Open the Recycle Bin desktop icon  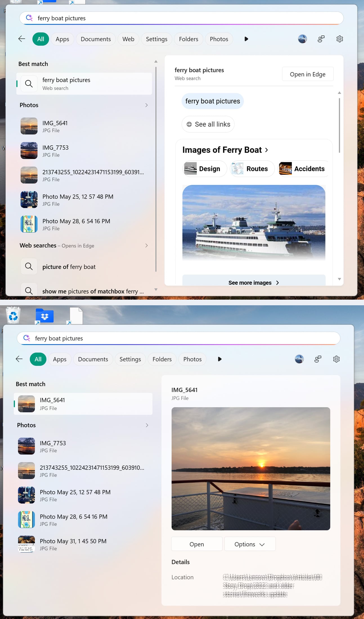[x=13, y=315]
